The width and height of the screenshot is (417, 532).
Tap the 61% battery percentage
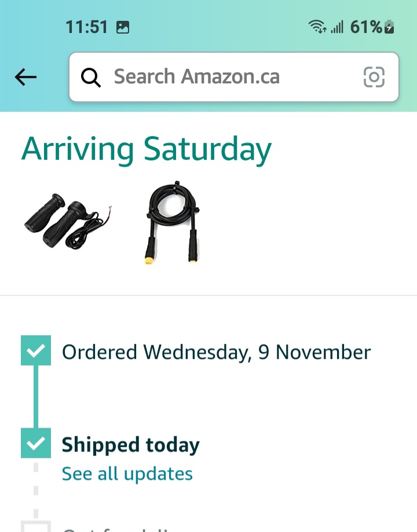365,27
